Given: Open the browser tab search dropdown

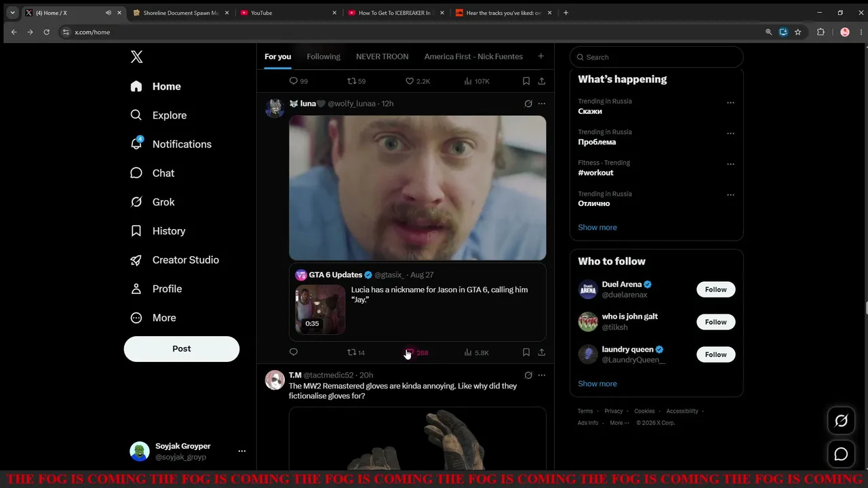Looking at the screenshot, I should [x=12, y=13].
